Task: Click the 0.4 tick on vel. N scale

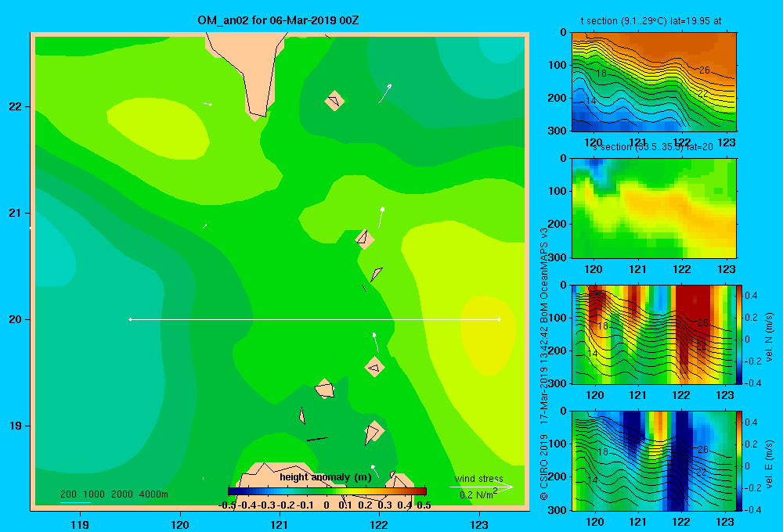Action: 751,296
